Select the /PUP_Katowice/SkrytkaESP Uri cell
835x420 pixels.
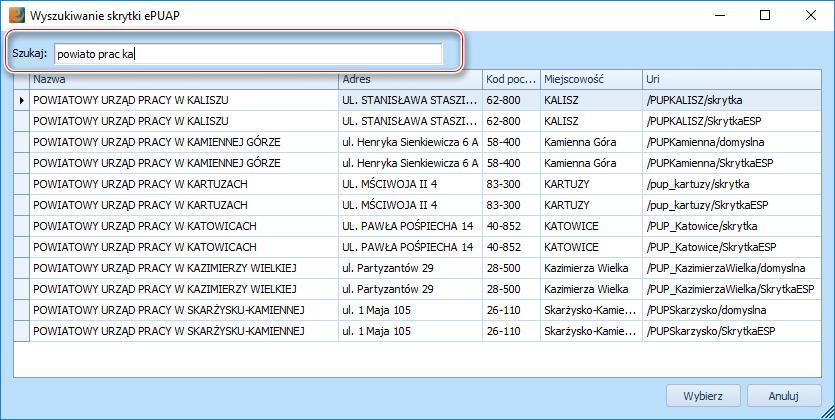(x=732, y=247)
